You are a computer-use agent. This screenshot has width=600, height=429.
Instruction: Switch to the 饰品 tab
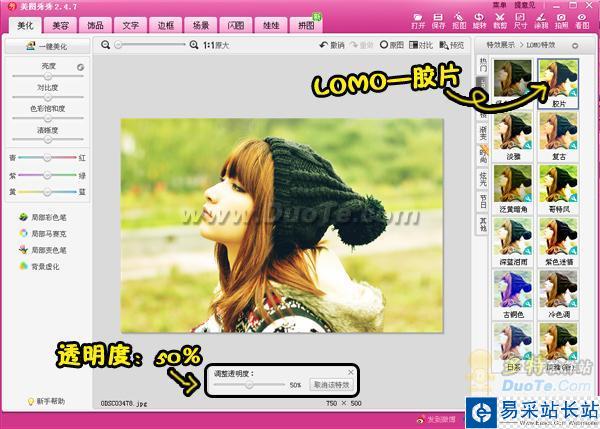tap(95, 26)
